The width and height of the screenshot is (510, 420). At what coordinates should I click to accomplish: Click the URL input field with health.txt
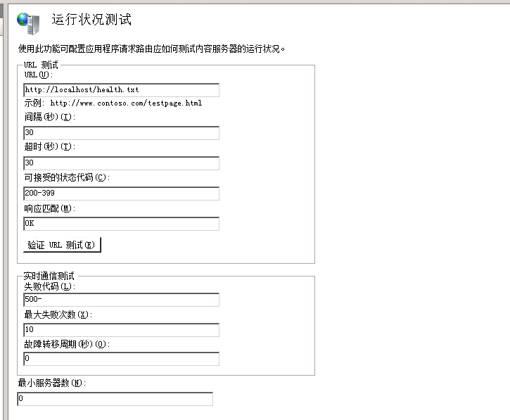click(121, 90)
